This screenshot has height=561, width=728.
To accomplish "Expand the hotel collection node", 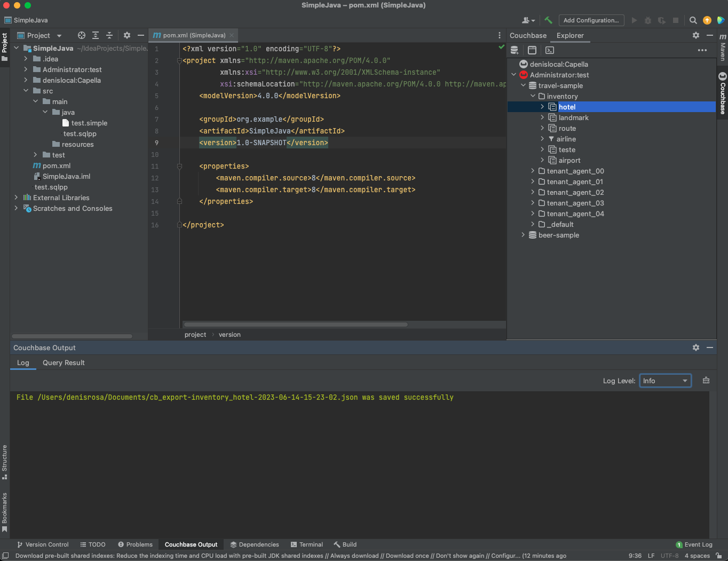I will click(x=542, y=107).
